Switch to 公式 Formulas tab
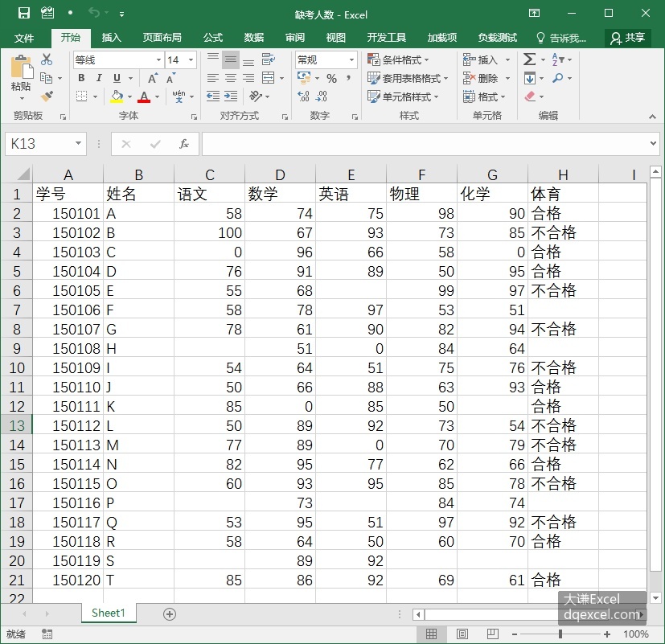Viewport: 665px width, 644px height. tap(213, 38)
